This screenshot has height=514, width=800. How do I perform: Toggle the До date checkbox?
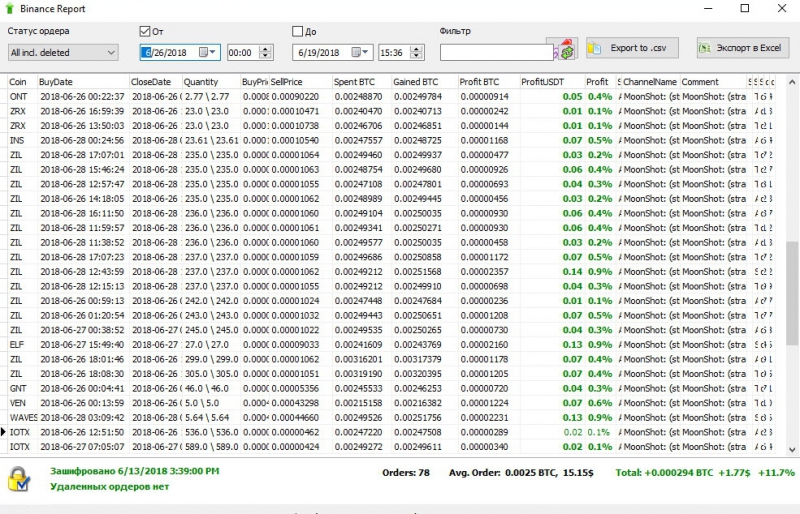(297, 32)
